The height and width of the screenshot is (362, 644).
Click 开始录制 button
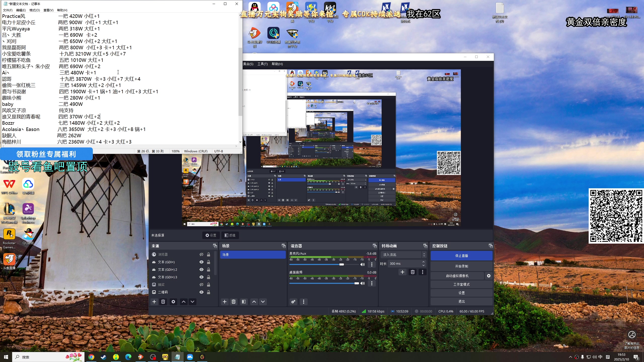coord(461,266)
